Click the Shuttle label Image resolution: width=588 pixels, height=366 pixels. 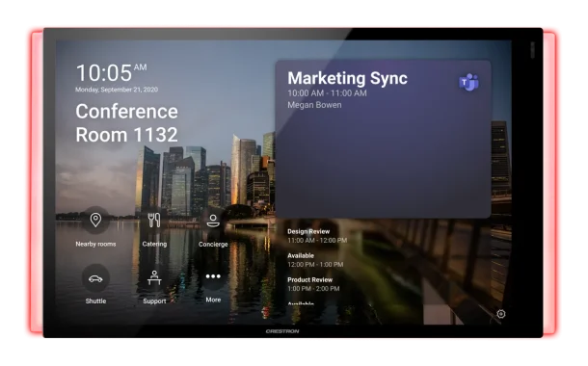95,301
